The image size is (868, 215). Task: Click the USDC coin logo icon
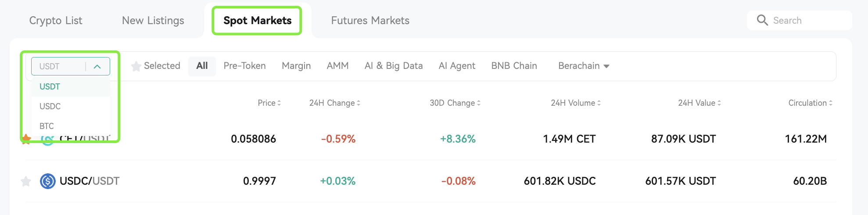point(47,181)
